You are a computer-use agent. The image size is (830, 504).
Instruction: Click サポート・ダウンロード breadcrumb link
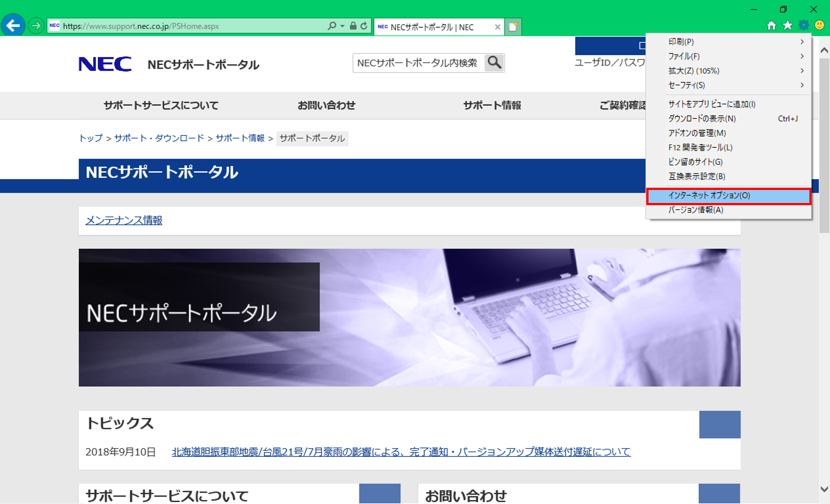[x=159, y=138]
